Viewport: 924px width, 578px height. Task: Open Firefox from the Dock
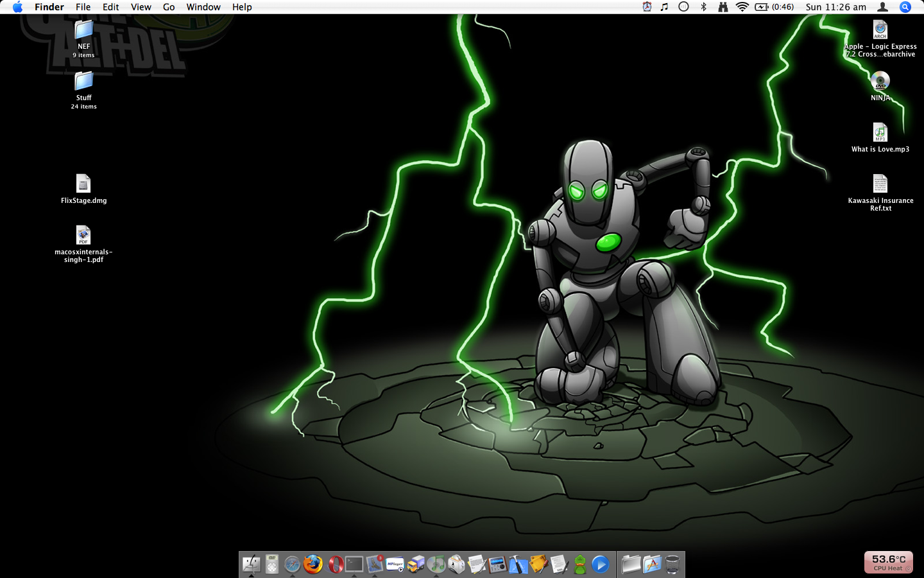pos(313,565)
